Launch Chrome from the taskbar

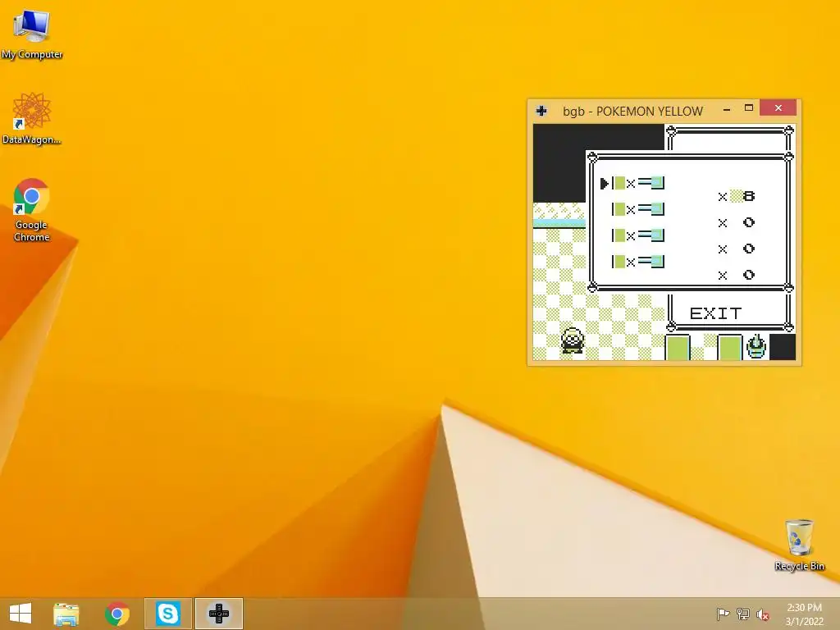point(117,614)
